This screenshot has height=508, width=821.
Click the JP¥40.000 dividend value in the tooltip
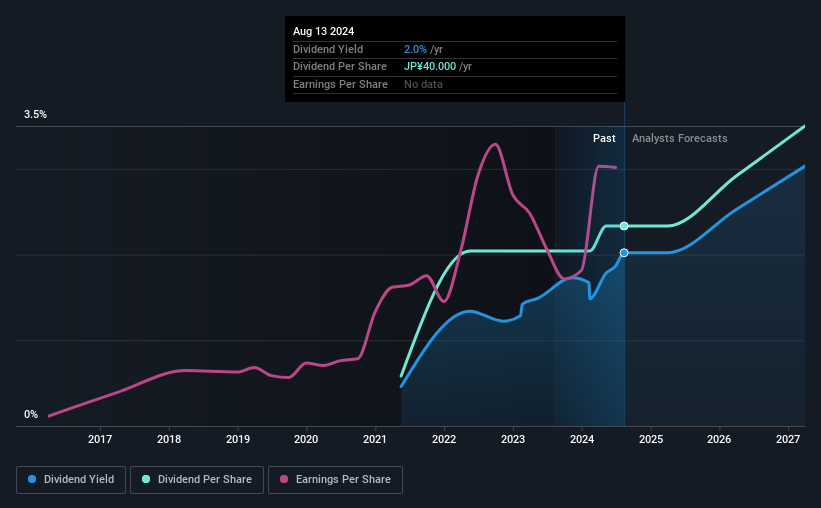430,67
